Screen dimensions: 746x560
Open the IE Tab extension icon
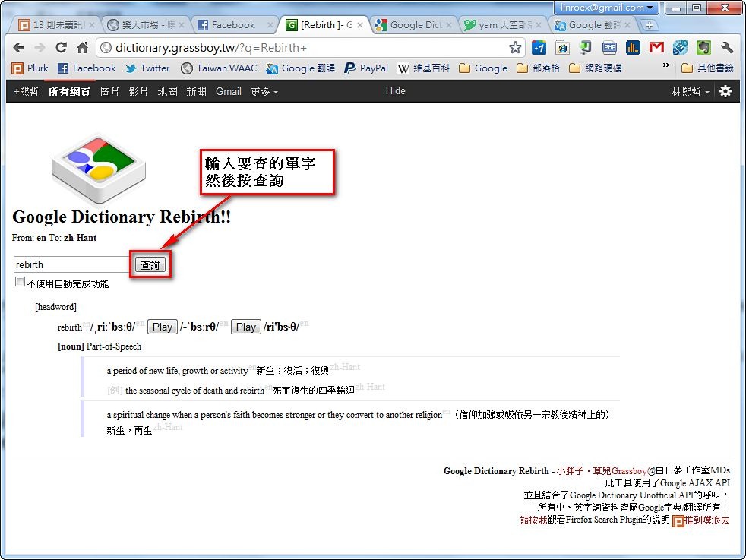click(562, 48)
